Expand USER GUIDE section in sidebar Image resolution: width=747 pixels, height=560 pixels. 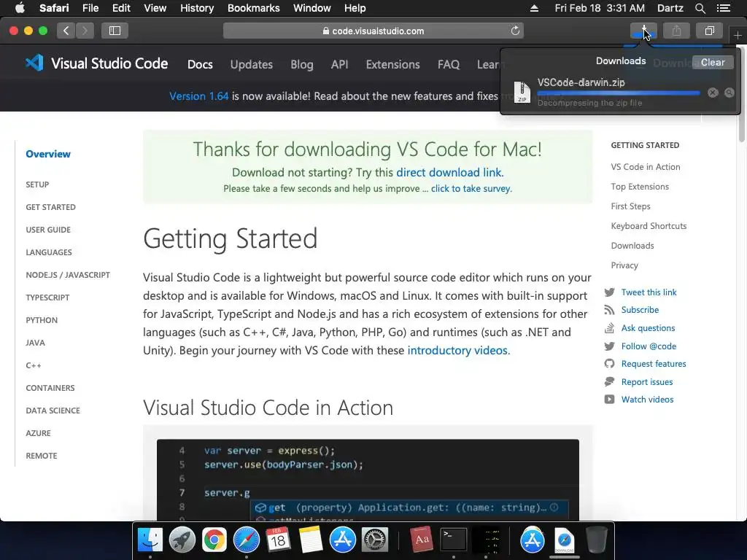(x=48, y=230)
